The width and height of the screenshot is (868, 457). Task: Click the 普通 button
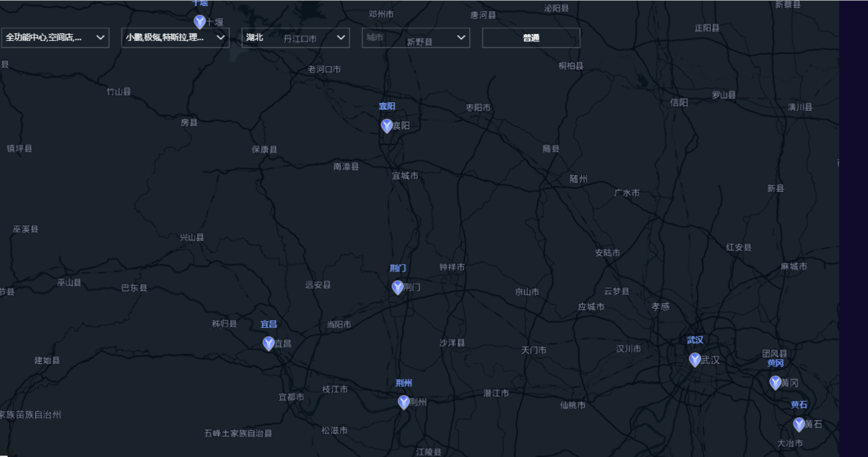coord(531,38)
